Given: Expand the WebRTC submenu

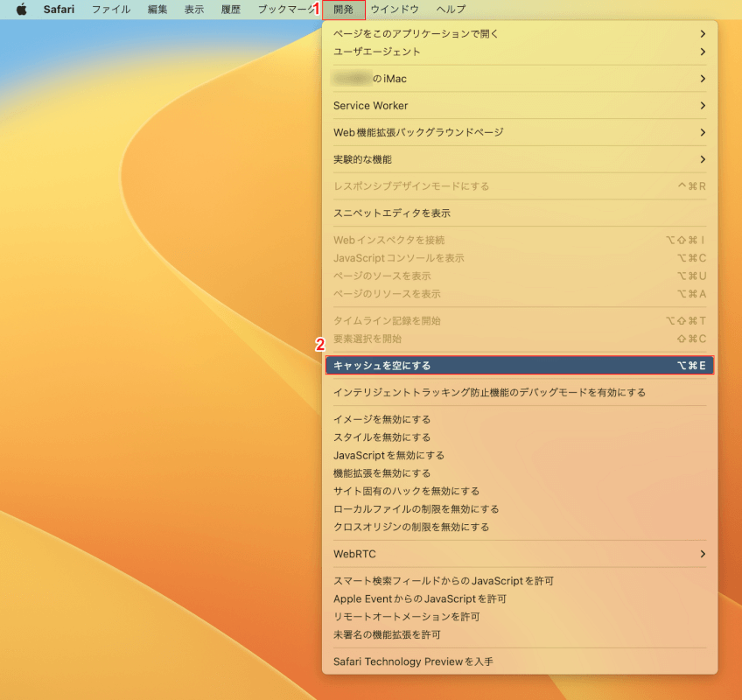Looking at the screenshot, I should [x=520, y=554].
